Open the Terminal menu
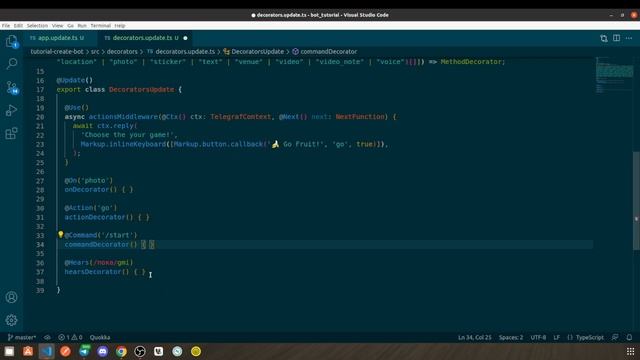This screenshot has height=360, width=640. (100, 25)
